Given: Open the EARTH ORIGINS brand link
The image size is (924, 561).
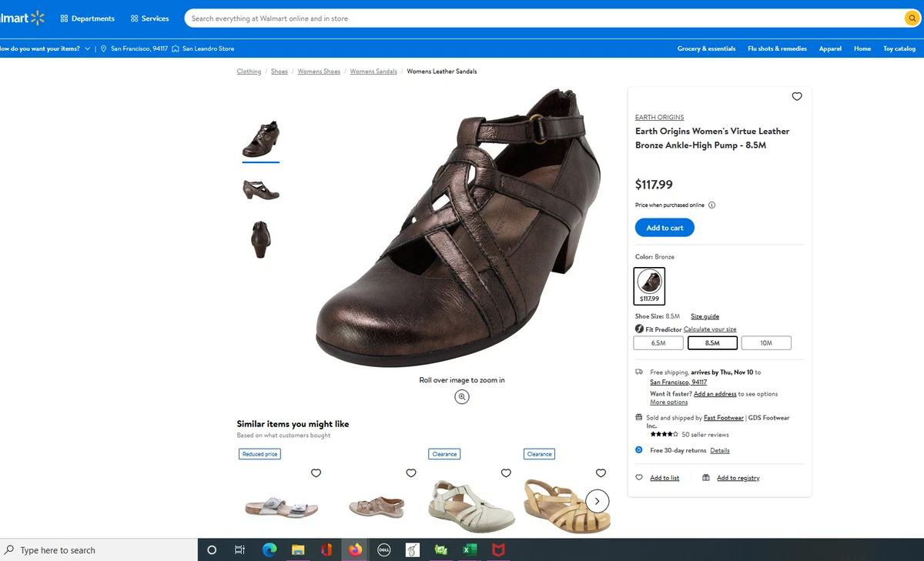Looking at the screenshot, I should click(x=659, y=117).
